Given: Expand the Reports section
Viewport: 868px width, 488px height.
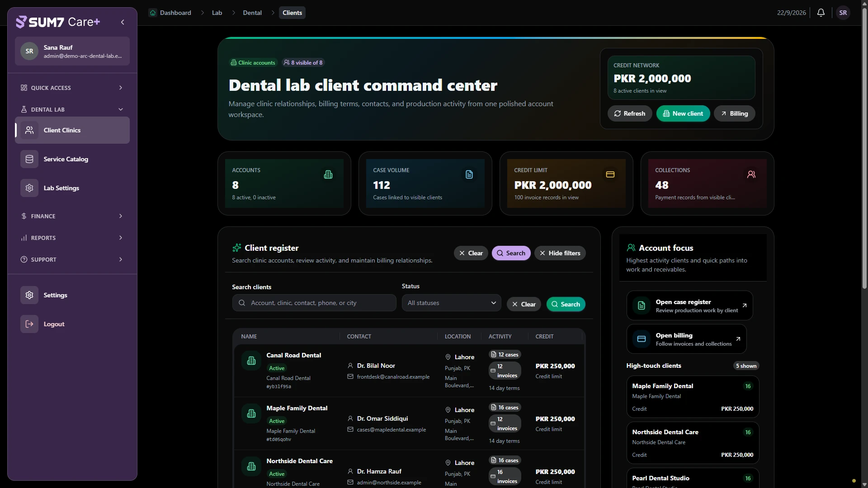Looking at the screenshot, I should pos(72,238).
